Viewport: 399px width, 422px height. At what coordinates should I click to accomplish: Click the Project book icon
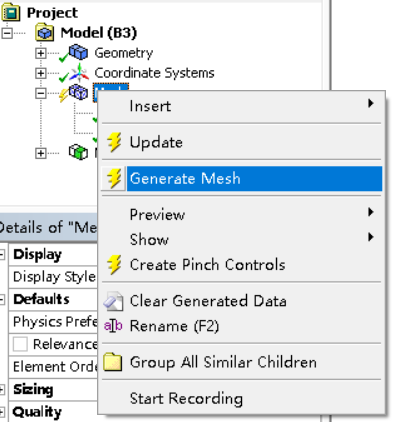[x=11, y=12]
